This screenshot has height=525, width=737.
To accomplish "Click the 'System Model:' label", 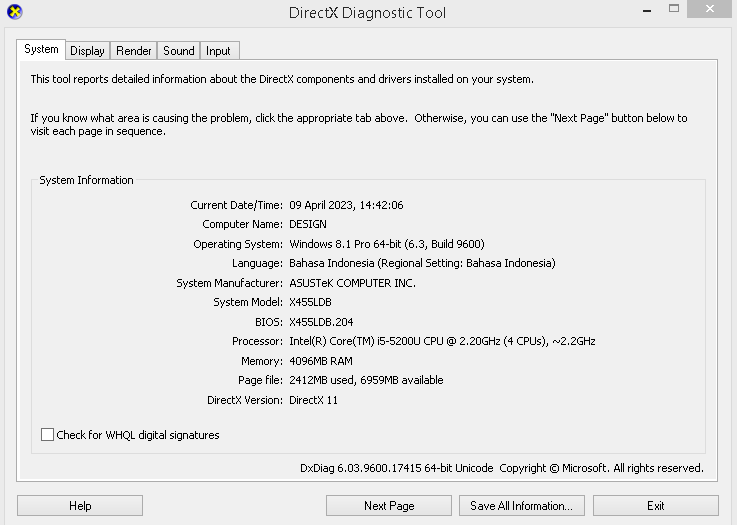I will tap(248, 302).
